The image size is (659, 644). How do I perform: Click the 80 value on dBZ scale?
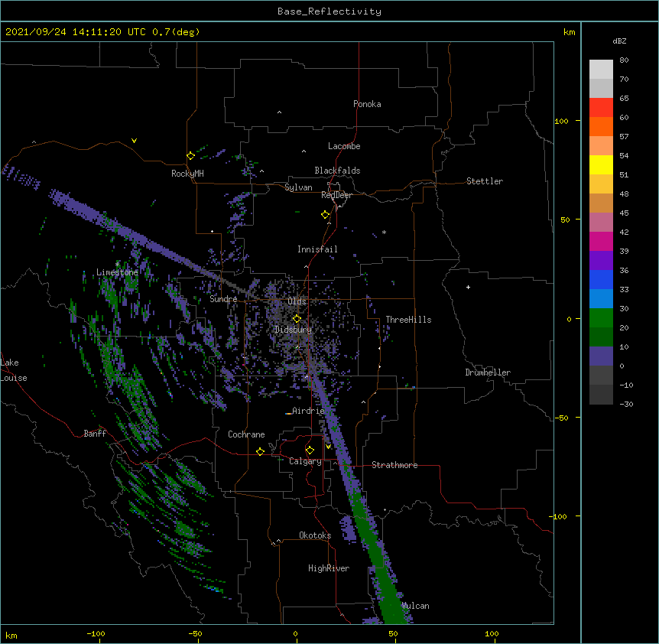[624, 60]
